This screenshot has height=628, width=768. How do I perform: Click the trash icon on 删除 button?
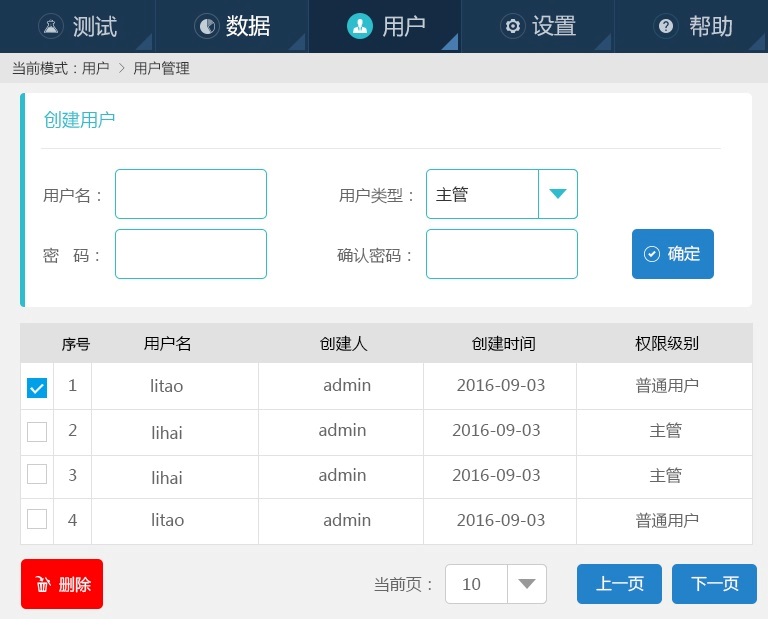click(x=43, y=585)
